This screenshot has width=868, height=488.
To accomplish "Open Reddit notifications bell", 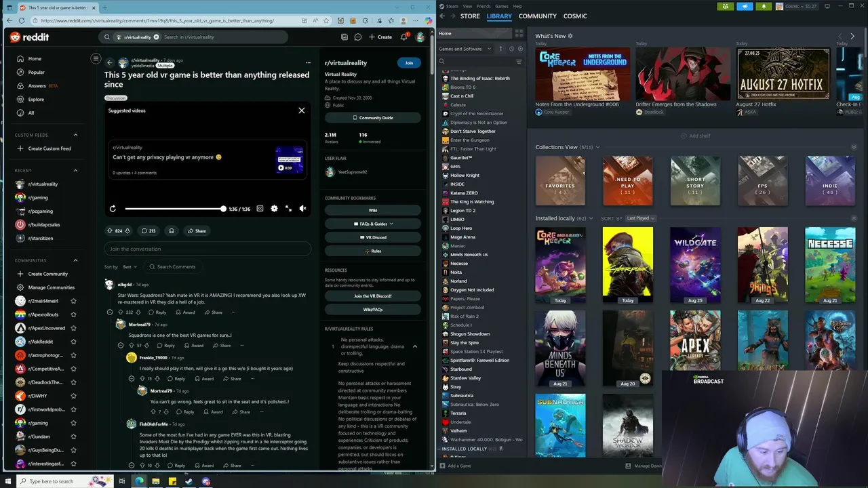I will click(403, 37).
